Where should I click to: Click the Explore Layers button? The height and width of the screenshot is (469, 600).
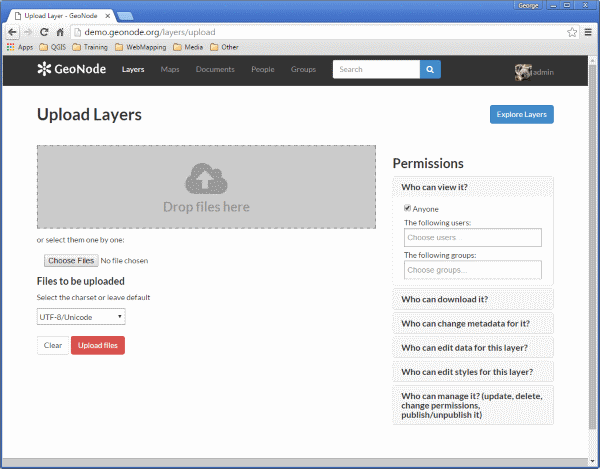[522, 114]
